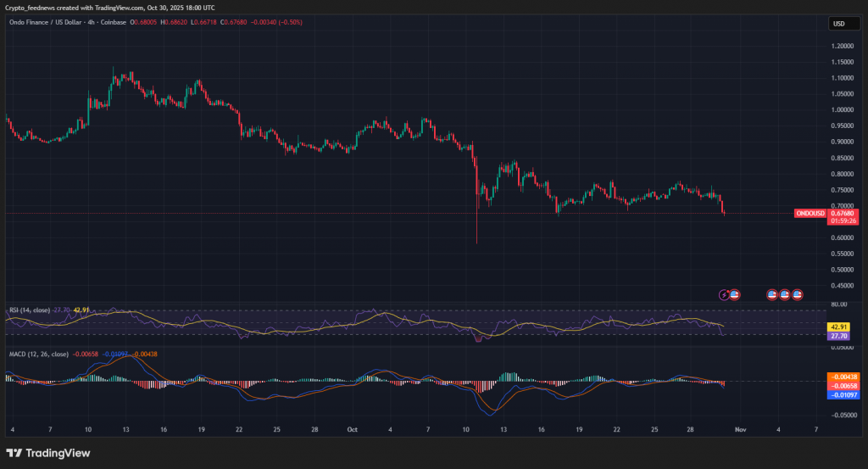Click the Nov label on time axis
The width and height of the screenshot is (868, 469).
740,430
